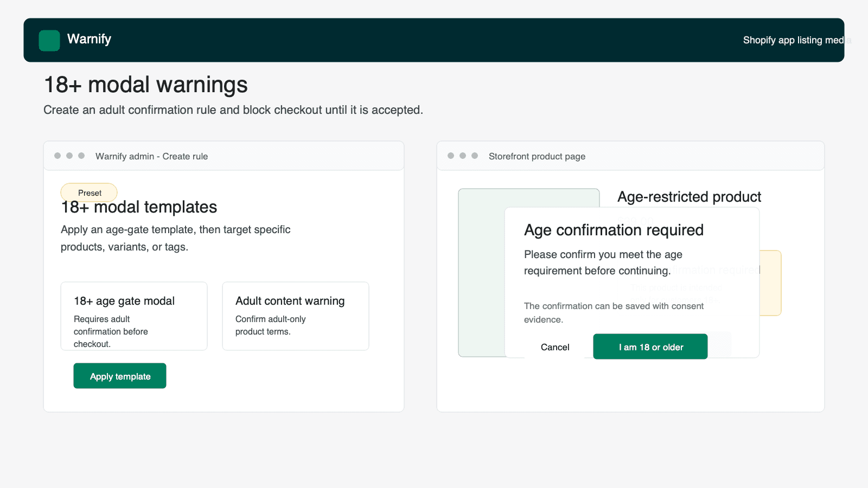Click the consent evidence note text
Image resolution: width=868 pixels, height=488 pixels.
(x=614, y=313)
